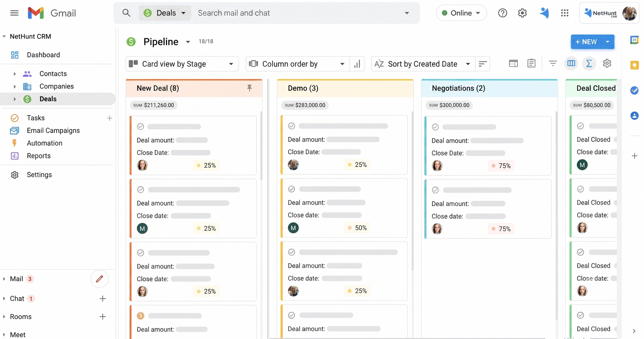Open Google Contacts side panel icon

(x=634, y=116)
